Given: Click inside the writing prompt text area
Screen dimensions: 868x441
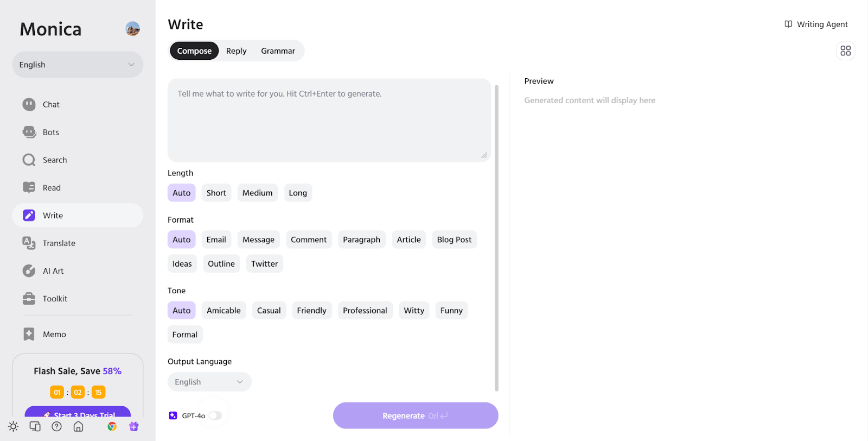Looking at the screenshot, I should coord(328,119).
